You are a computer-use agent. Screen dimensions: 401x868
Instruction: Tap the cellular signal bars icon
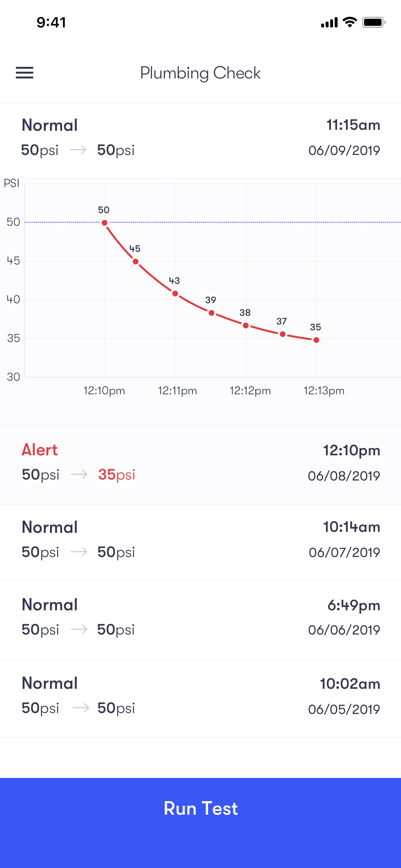pos(329,23)
